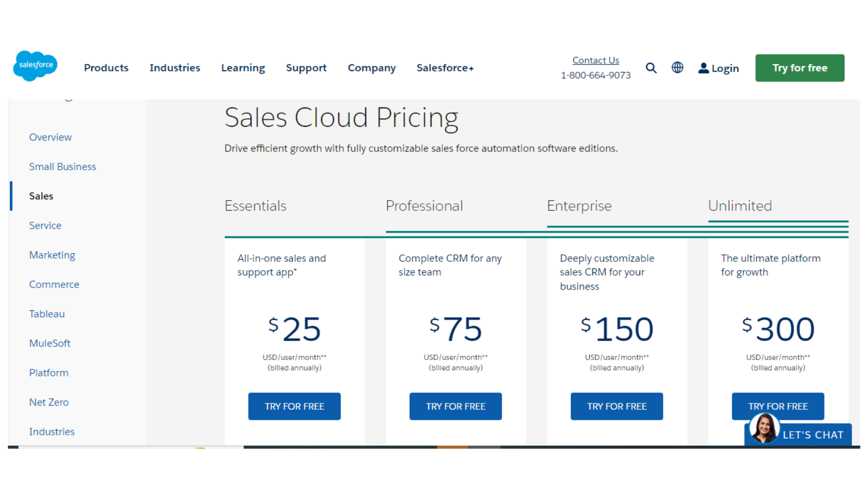Click the $300 Unlimited price
868x488 pixels.
pos(778,329)
